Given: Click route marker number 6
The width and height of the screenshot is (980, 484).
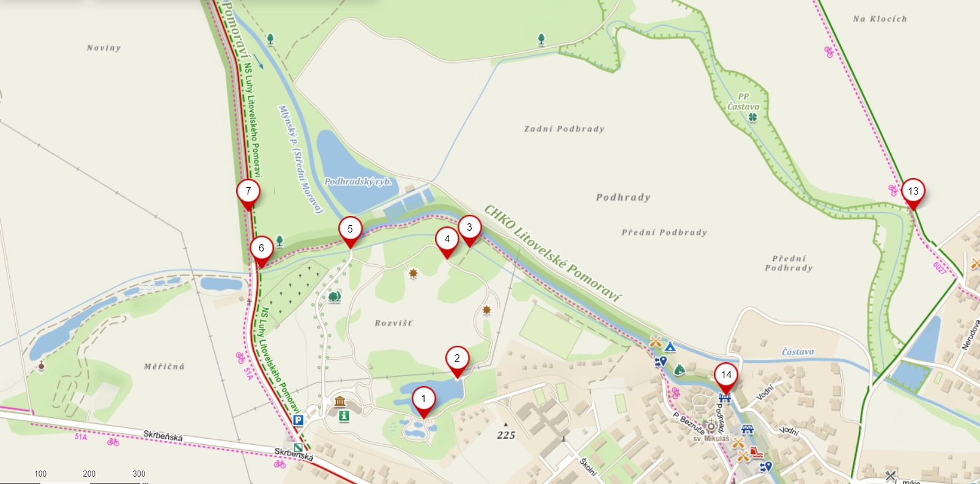Looking at the screenshot, I should (261, 251).
